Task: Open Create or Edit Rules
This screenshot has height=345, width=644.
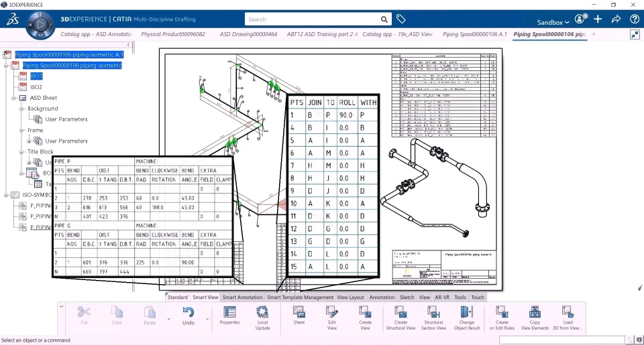Action: [x=502, y=312]
